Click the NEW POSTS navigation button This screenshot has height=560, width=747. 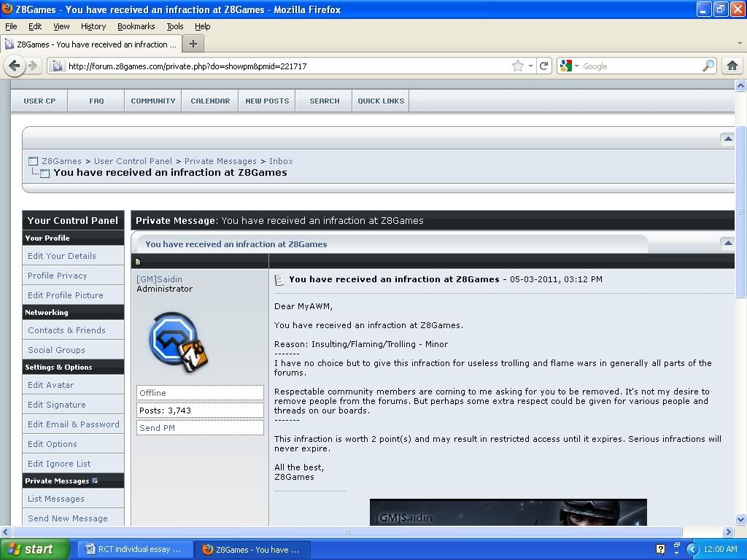tap(267, 101)
